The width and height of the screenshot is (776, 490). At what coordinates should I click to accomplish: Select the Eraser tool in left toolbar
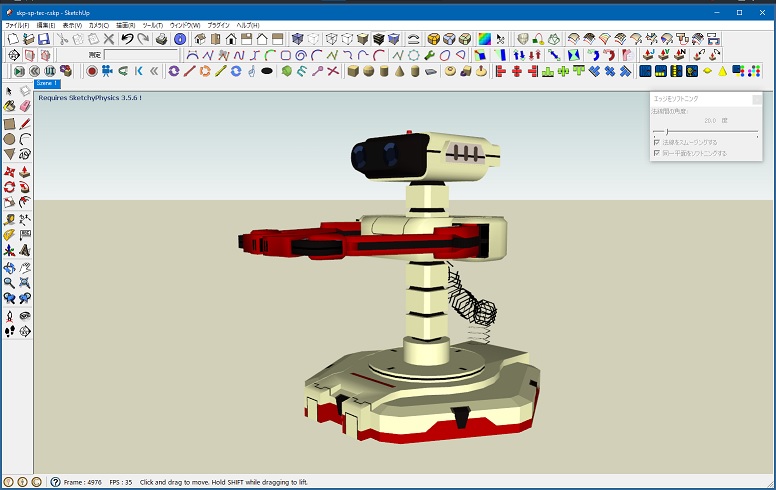25,105
